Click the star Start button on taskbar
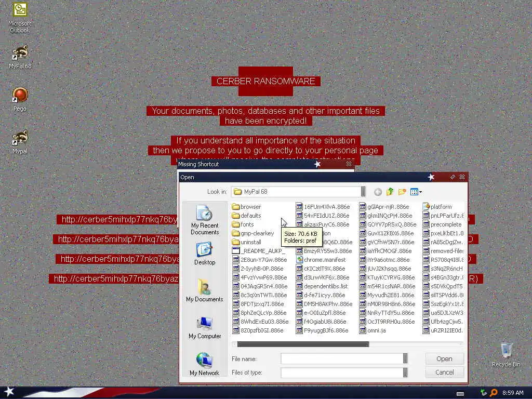This screenshot has height=399, width=532. 9,392
